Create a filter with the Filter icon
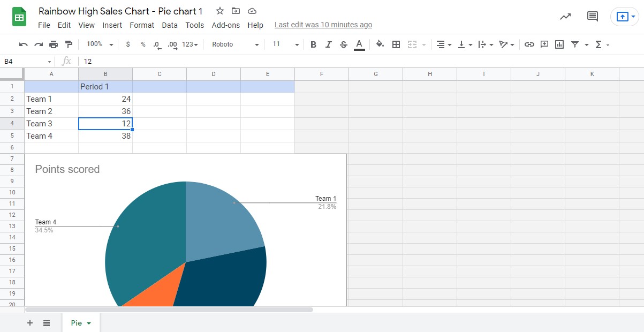The height and width of the screenshot is (332, 644). tap(575, 44)
